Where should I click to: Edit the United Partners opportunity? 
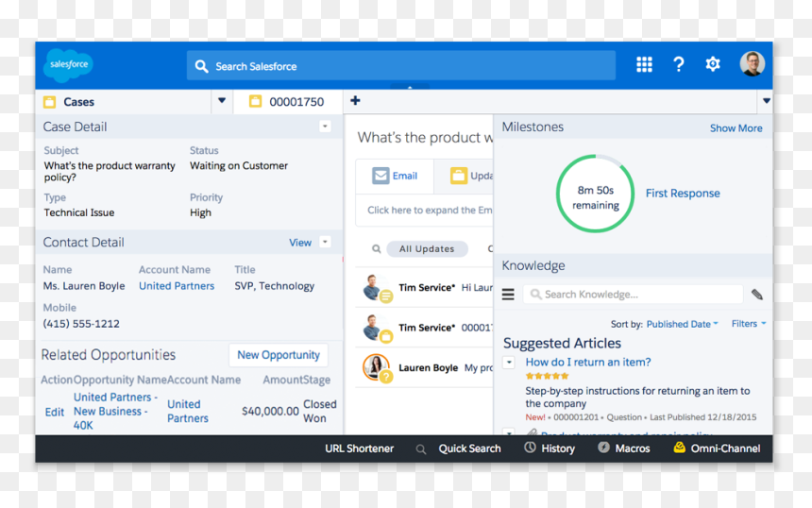click(x=55, y=413)
